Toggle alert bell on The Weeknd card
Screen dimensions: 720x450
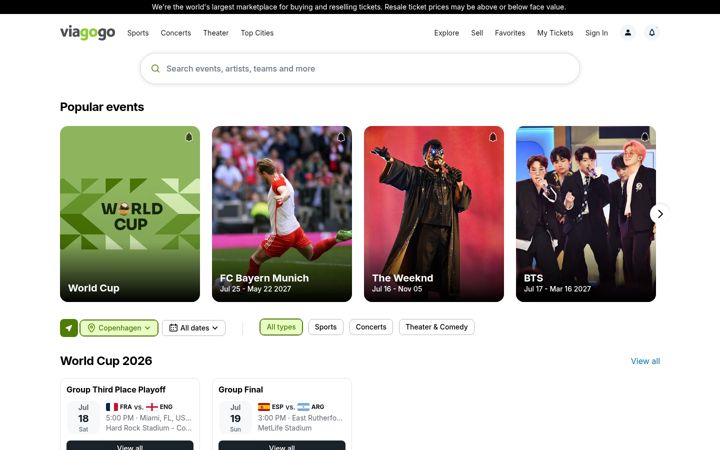point(493,137)
